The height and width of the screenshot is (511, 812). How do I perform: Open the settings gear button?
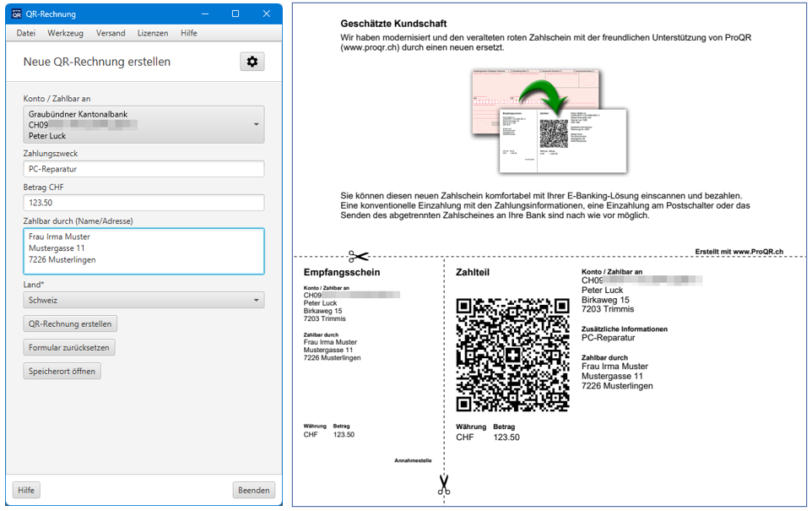(252, 62)
